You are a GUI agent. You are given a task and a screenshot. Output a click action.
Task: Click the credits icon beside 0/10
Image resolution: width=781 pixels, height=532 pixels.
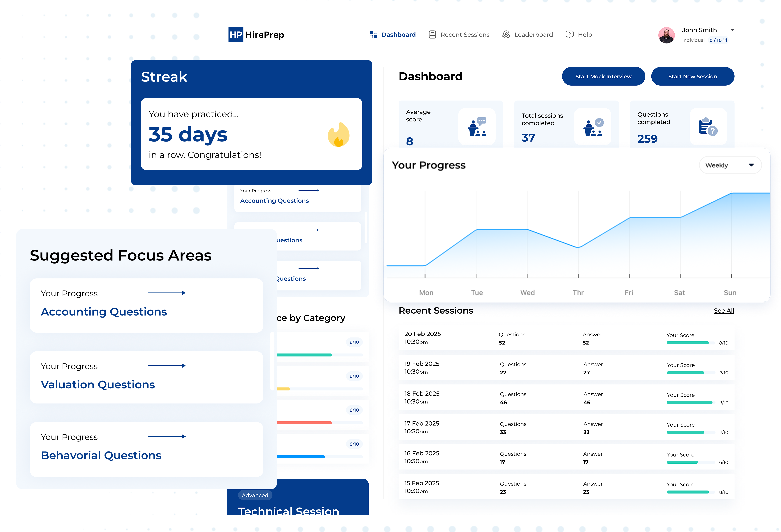[725, 40]
